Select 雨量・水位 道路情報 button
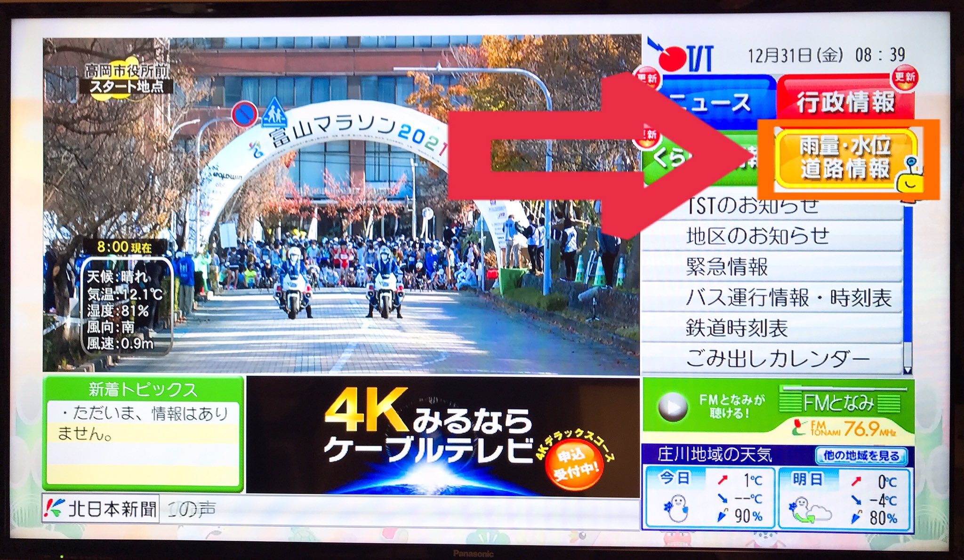This screenshot has width=964, height=560. (x=844, y=158)
